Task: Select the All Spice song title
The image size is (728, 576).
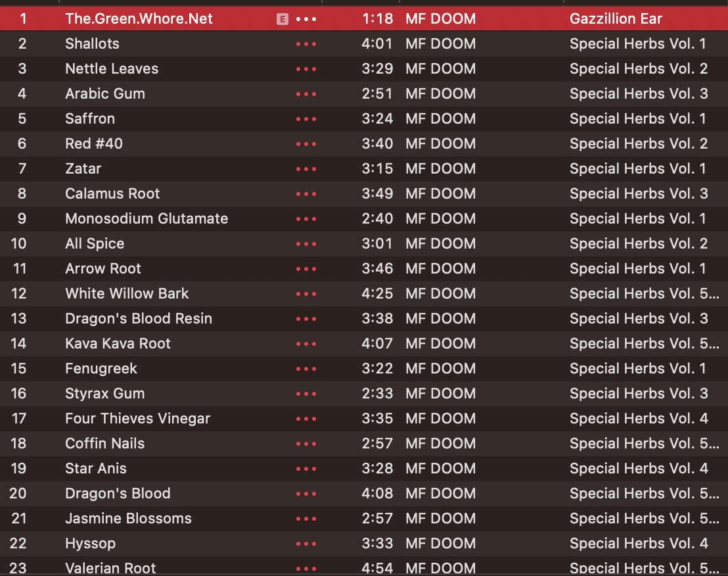Action: [95, 243]
